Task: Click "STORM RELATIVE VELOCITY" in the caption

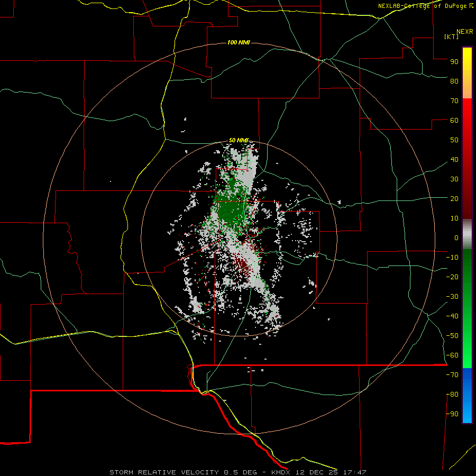Action: (x=164, y=472)
